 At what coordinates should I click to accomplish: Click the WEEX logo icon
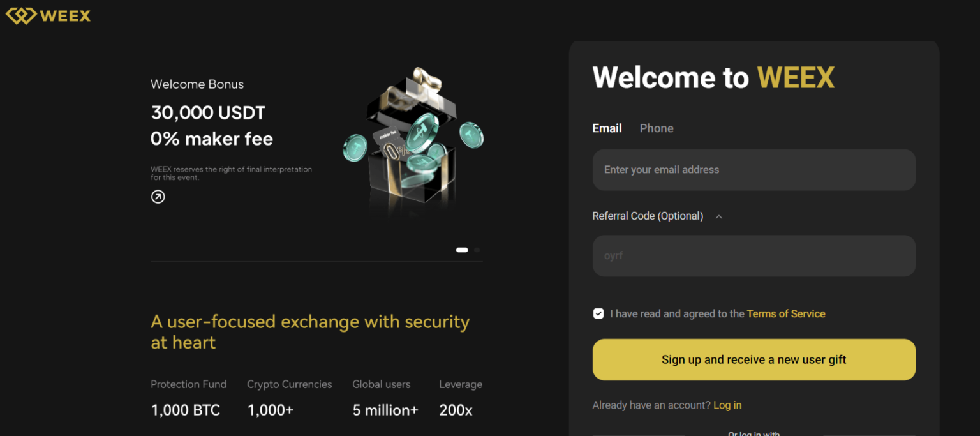(x=21, y=15)
